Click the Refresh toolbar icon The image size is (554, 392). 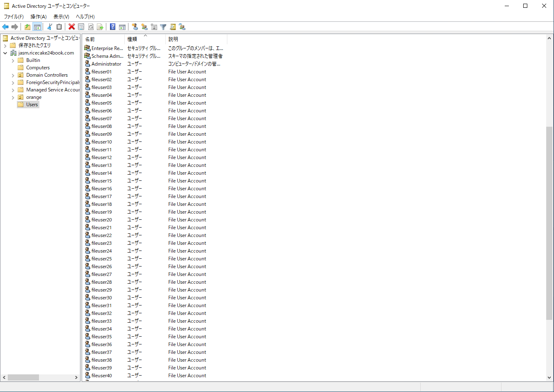(91, 27)
